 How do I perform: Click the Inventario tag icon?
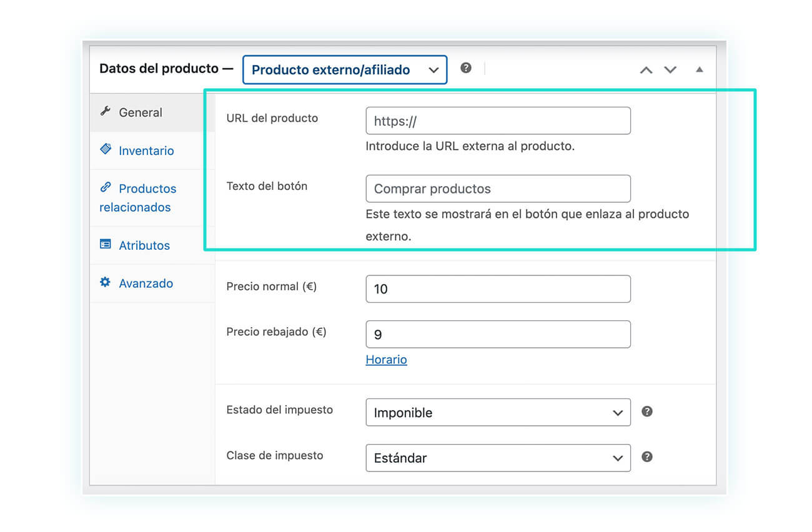[x=106, y=149]
